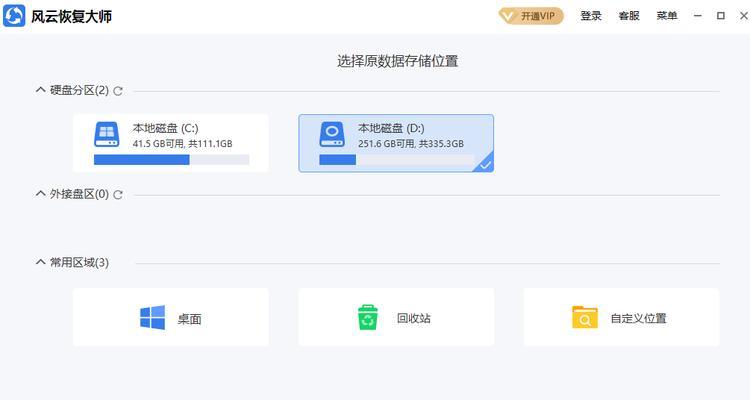Click the 硬盘分区(2) heading text
The width and height of the screenshot is (750, 400).
point(79,90)
